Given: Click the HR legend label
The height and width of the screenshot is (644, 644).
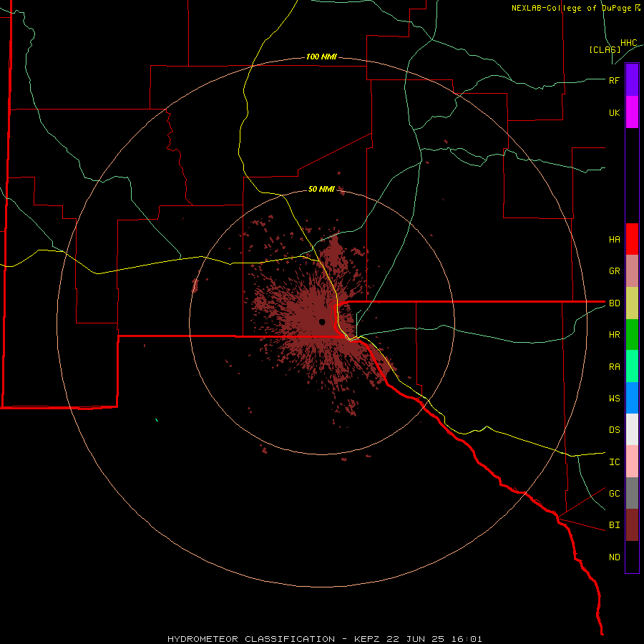Looking at the screenshot, I should tap(614, 335).
